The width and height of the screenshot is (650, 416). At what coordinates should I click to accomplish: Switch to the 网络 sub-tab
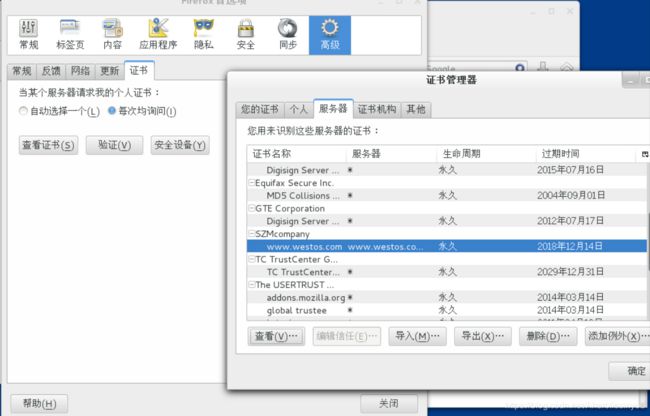(80, 71)
